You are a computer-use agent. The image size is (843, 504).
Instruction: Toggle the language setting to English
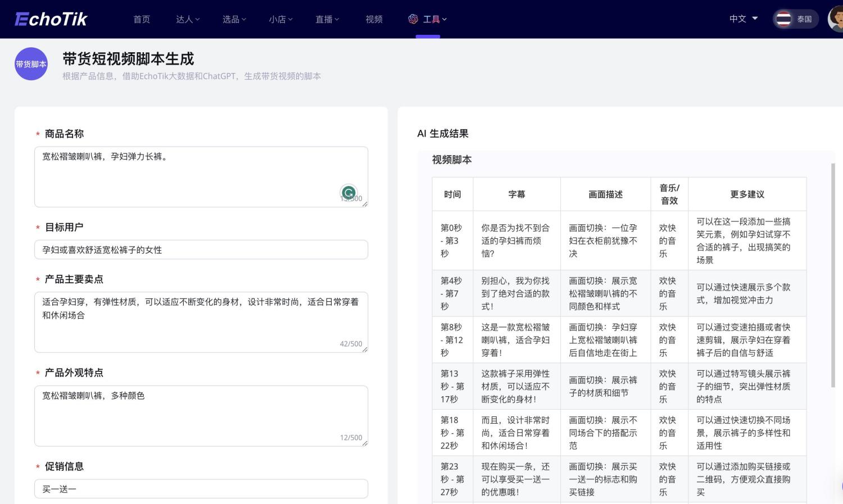coord(742,19)
